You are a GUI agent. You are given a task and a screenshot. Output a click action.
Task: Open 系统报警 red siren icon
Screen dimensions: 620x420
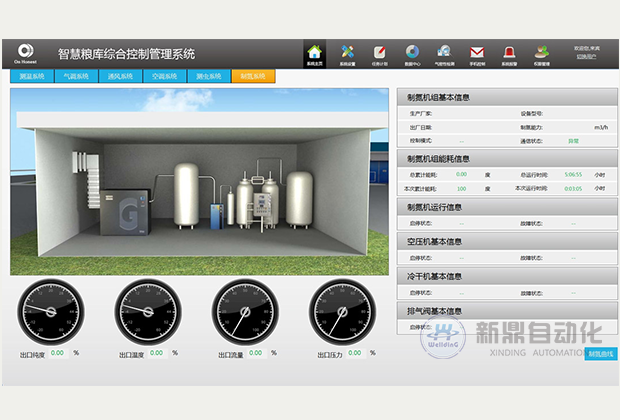tap(509, 55)
